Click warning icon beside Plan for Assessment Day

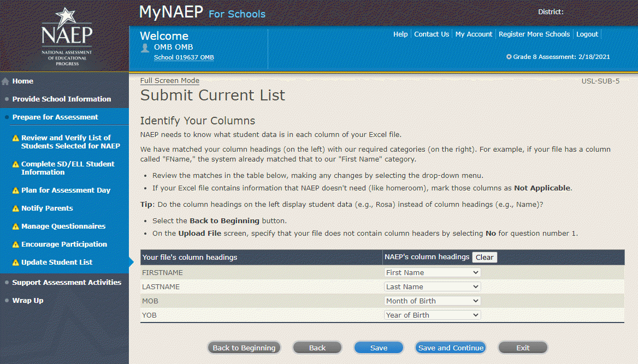[x=16, y=190]
